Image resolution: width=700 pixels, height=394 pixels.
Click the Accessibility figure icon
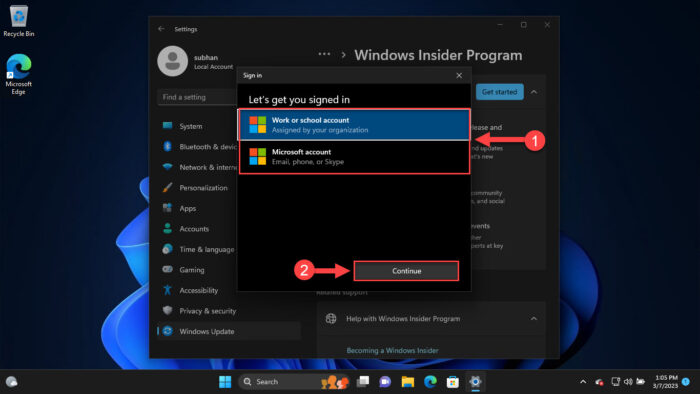pos(167,290)
